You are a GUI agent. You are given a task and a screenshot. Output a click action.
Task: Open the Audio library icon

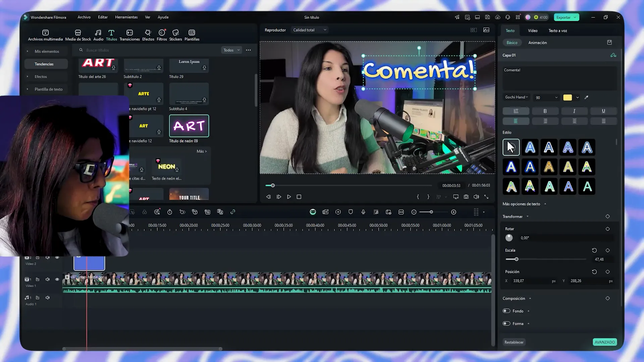click(98, 35)
